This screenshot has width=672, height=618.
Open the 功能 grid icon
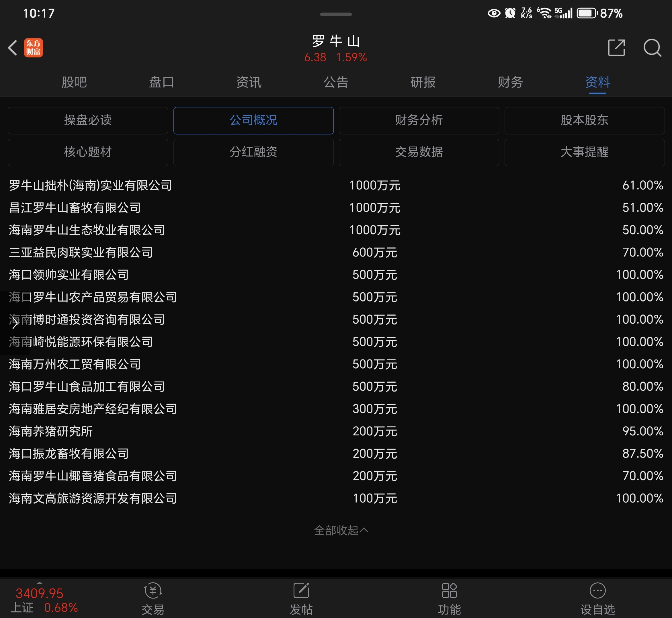pyautogui.click(x=449, y=590)
